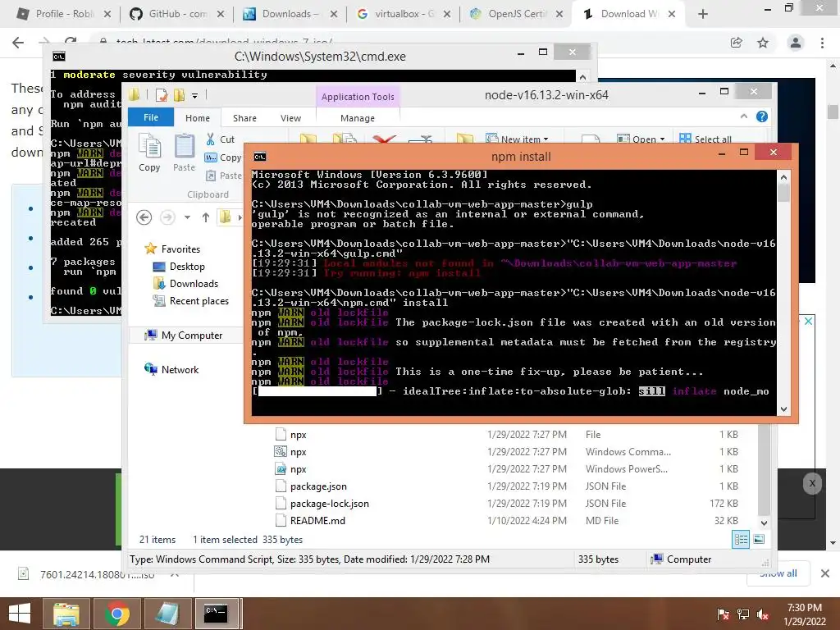Switch to the virtualbox Google search tab
This screenshot has height=630, width=840.
[x=404, y=14]
